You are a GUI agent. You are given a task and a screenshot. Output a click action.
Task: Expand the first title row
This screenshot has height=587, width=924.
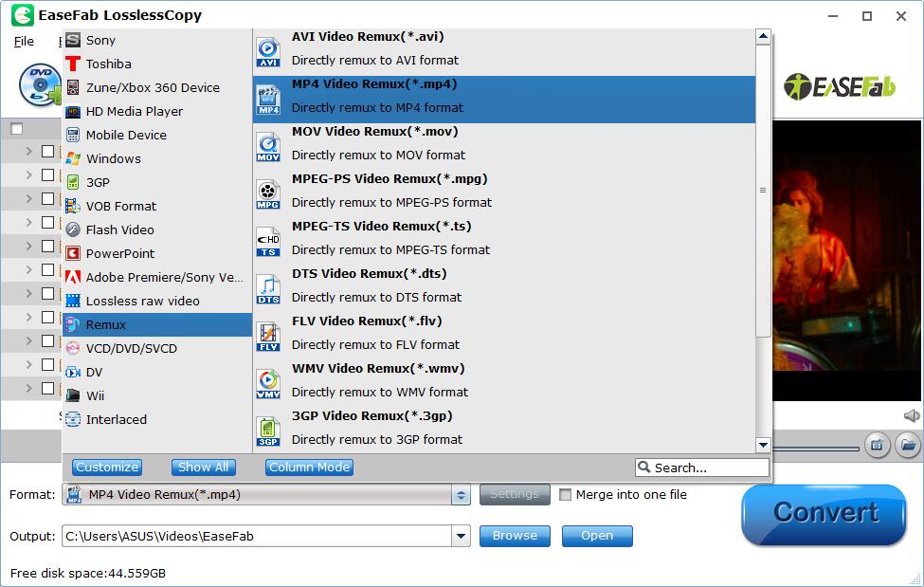coord(28,151)
